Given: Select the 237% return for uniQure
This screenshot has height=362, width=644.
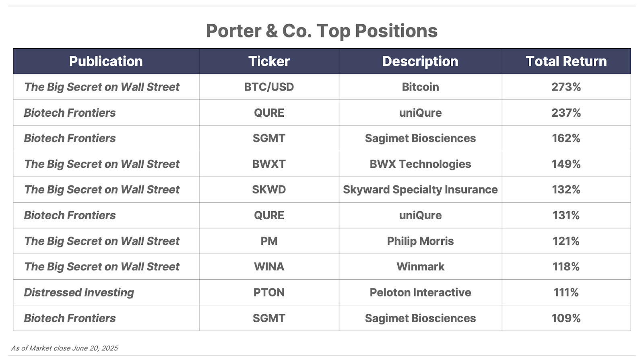Looking at the screenshot, I should (x=566, y=113).
